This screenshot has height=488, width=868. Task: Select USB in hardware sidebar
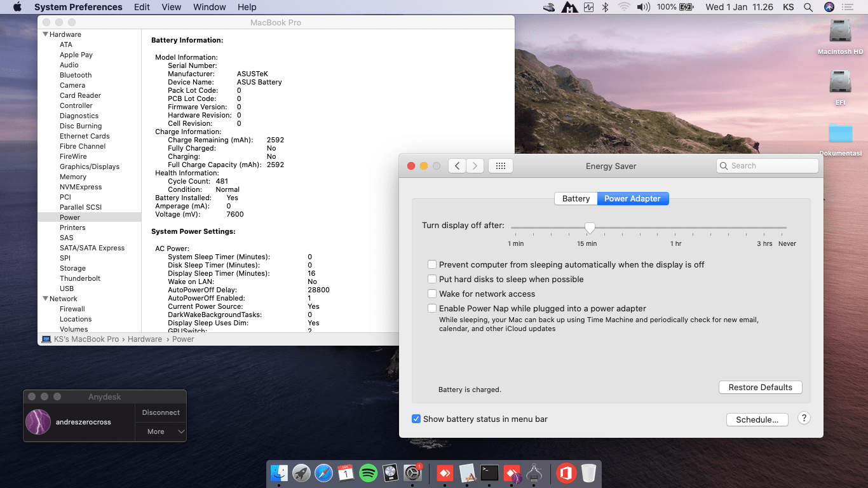[x=67, y=288]
